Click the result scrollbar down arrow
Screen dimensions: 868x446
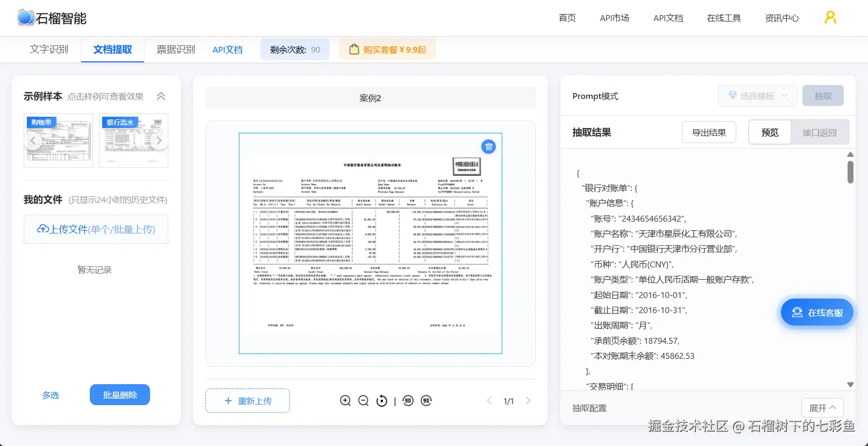850,385
